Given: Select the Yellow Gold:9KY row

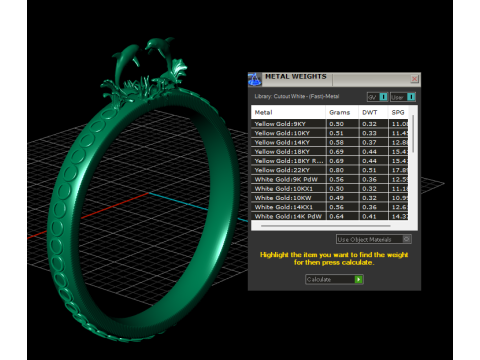Looking at the screenshot, I should [x=329, y=124].
